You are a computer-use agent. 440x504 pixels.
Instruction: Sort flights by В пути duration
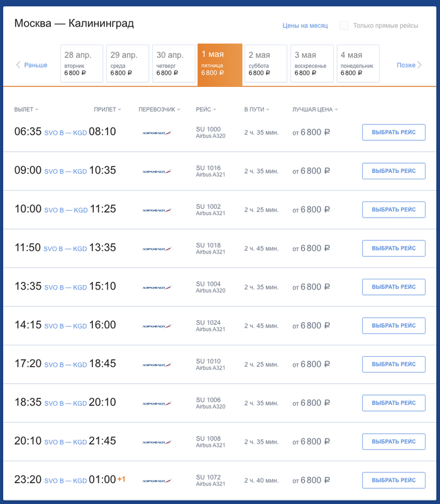click(x=256, y=109)
